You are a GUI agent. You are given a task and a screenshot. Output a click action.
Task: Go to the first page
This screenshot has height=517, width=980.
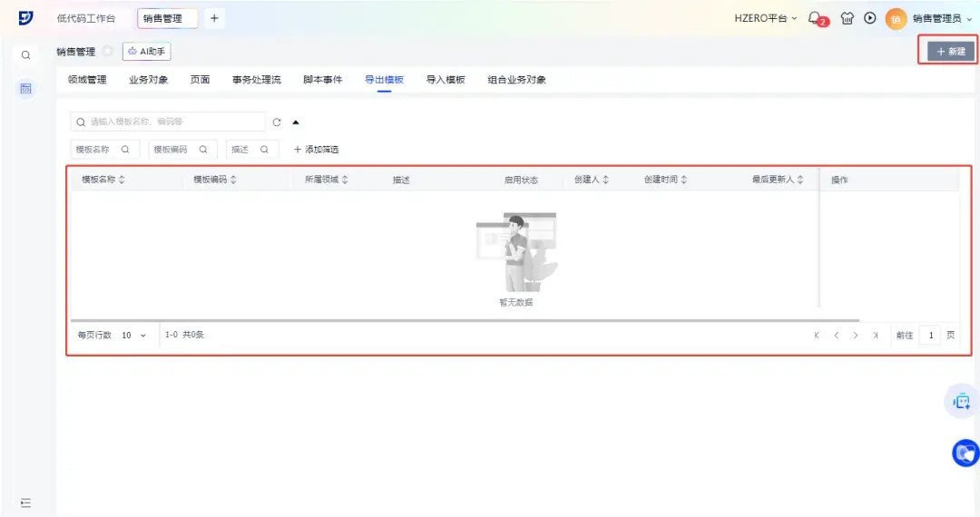[x=817, y=336]
